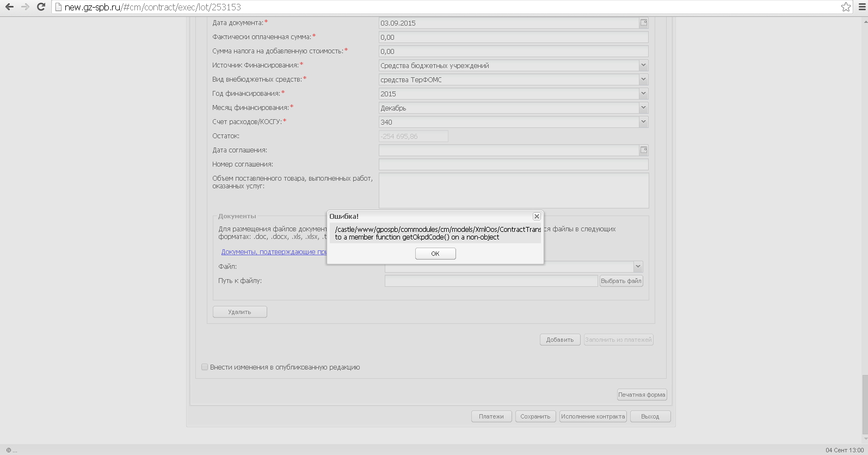Expand the Счет расходов/КОСГУ dropdown
This screenshot has width=868, height=455.
[x=643, y=122]
